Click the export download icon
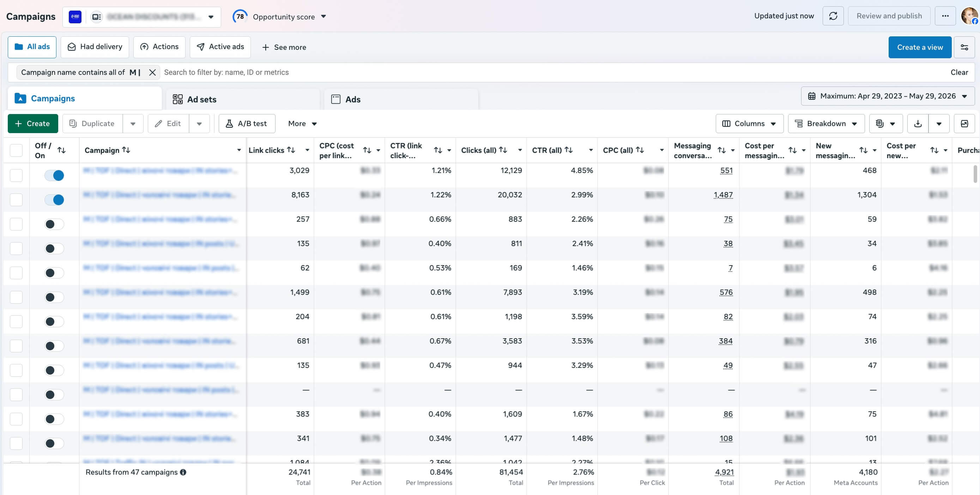 point(918,123)
